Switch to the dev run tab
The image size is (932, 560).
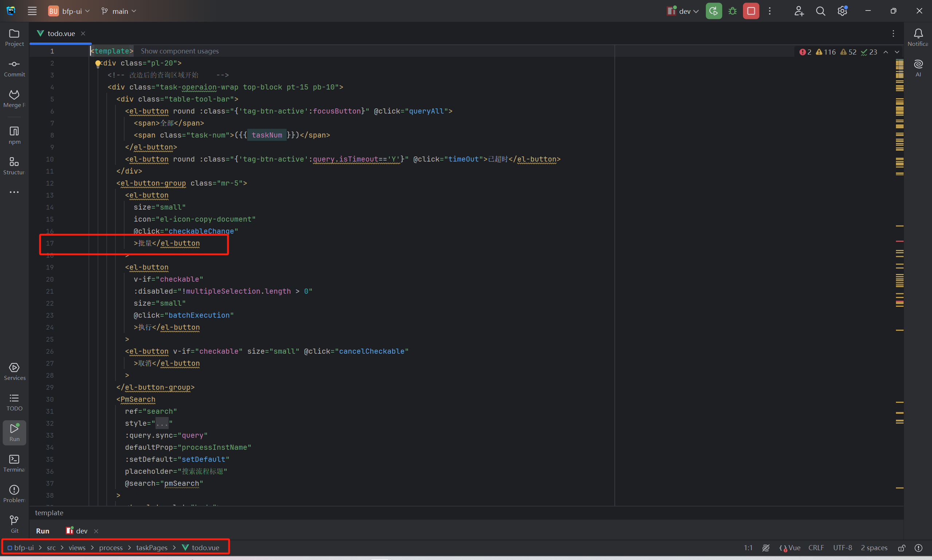coord(81,531)
